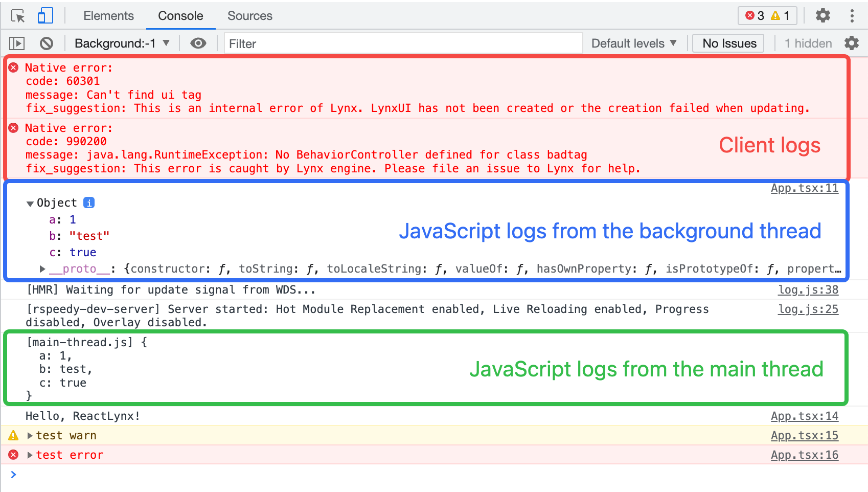Viewport: 868px width, 492px height.
Task: Clear the console
Action: coord(47,43)
